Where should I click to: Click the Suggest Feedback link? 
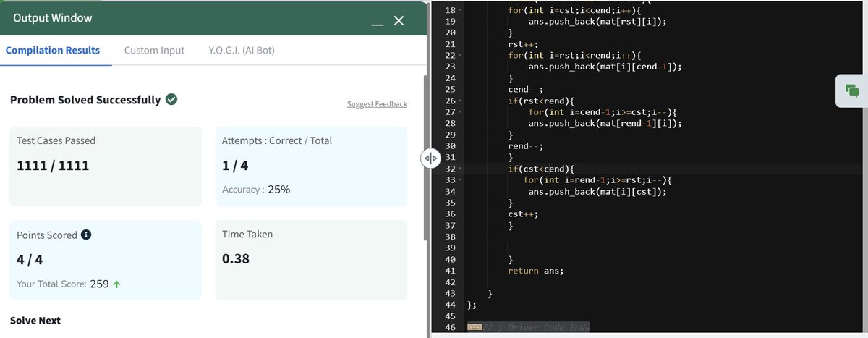point(377,104)
